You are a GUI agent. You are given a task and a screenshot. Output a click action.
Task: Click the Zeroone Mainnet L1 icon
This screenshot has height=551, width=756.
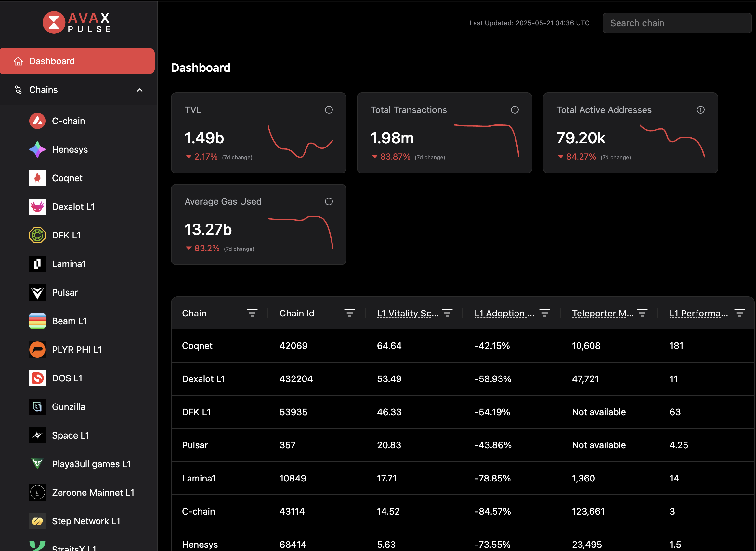pyautogui.click(x=37, y=493)
